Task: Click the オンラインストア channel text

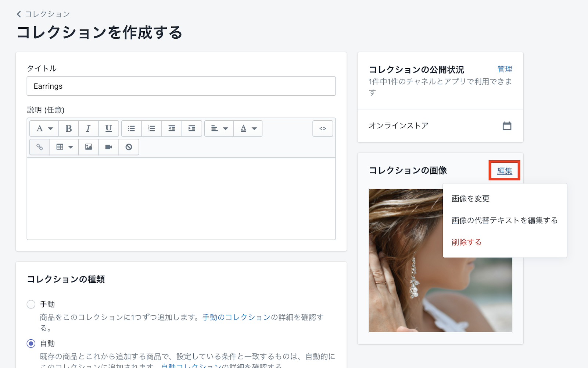Action: point(398,125)
